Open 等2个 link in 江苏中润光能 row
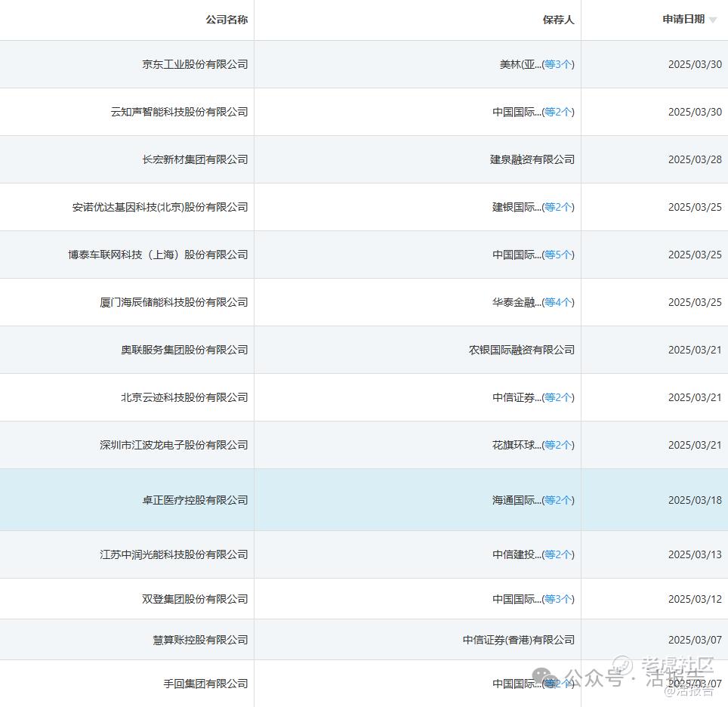The height and width of the screenshot is (707, 728). pyautogui.click(x=558, y=554)
